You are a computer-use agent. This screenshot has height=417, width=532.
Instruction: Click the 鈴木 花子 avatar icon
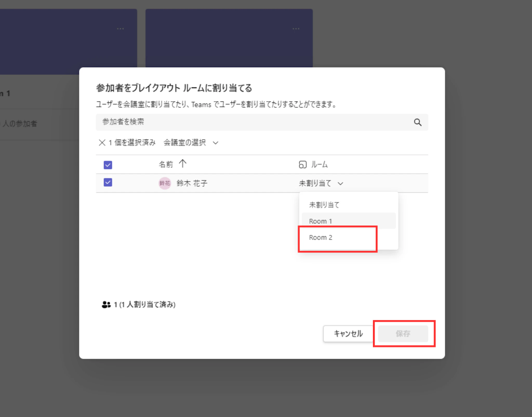165,183
